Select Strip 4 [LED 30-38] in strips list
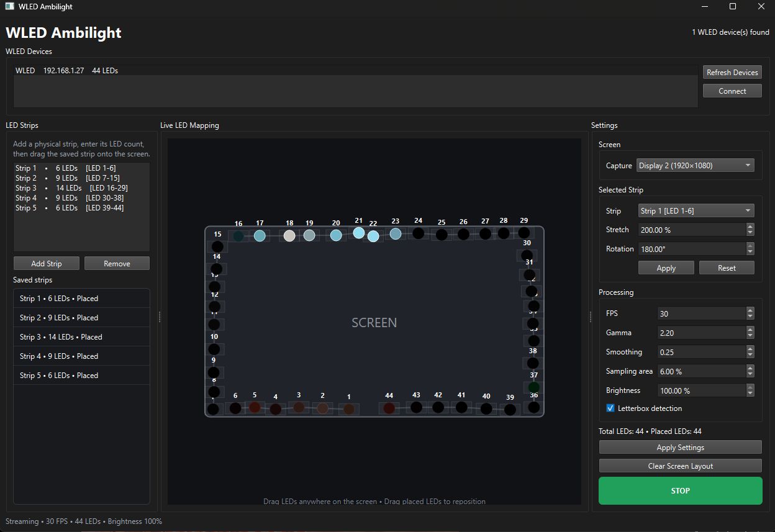Image resolution: width=775 pixels, height=532 pixels. tap(81, 198)
